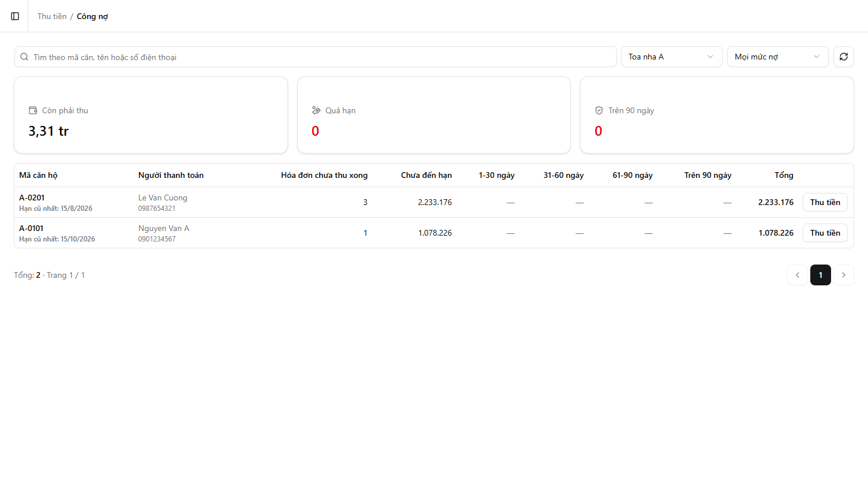
Task: Focus the search by apartment code field
Action: tap(316, 57)
